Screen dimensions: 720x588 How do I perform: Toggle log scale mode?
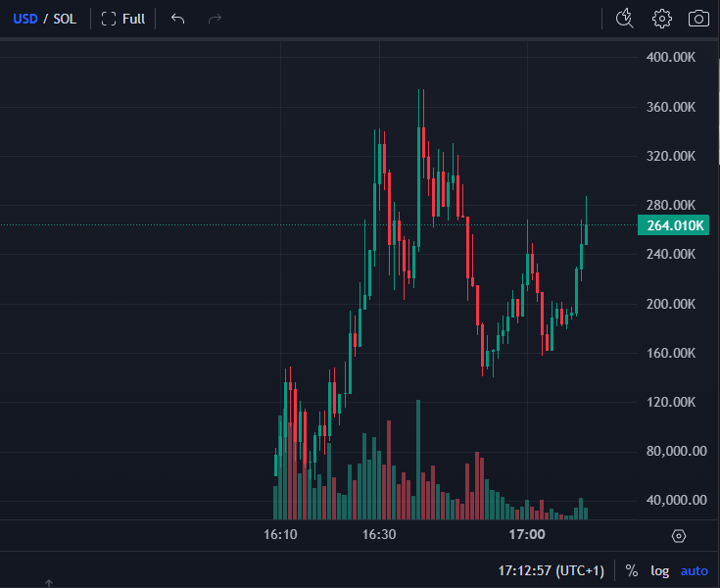[659, 571]
